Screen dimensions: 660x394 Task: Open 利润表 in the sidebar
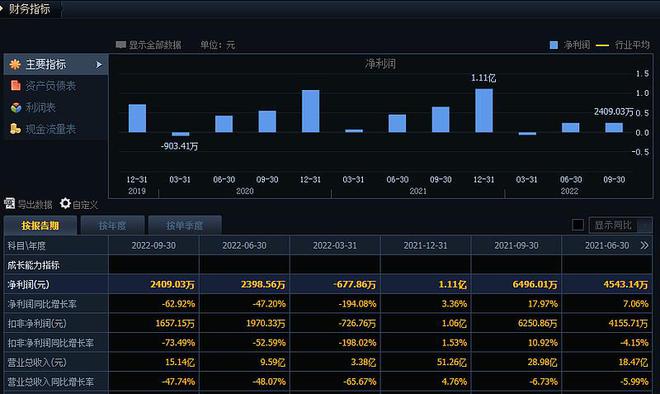[x=40, y=107]
